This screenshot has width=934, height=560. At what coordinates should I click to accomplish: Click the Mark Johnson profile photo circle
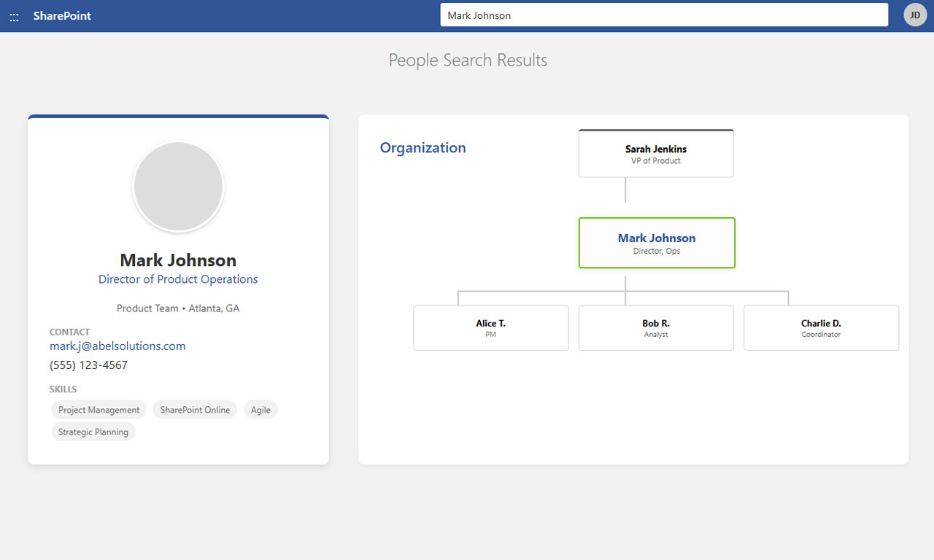tap(178, 186)
